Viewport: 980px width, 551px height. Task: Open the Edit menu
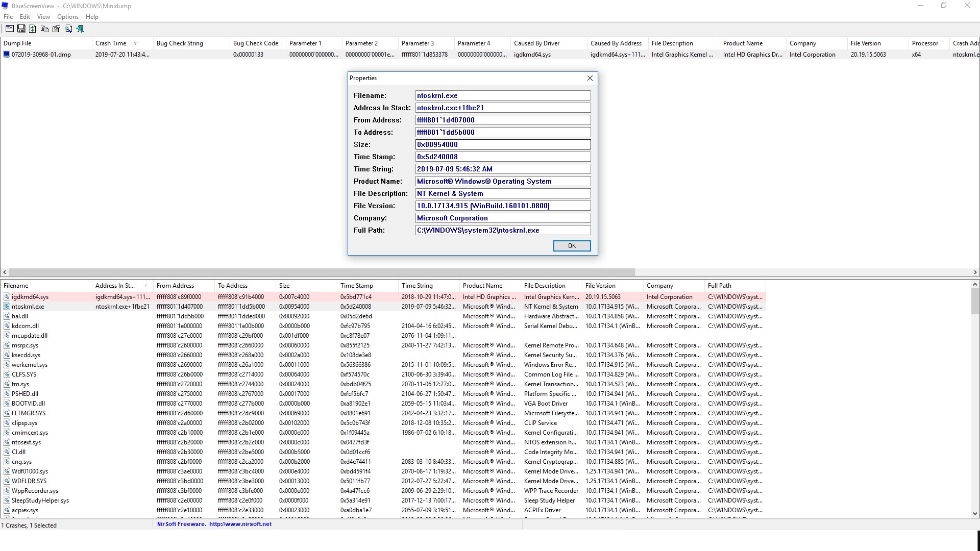click(x=25, y=17)
